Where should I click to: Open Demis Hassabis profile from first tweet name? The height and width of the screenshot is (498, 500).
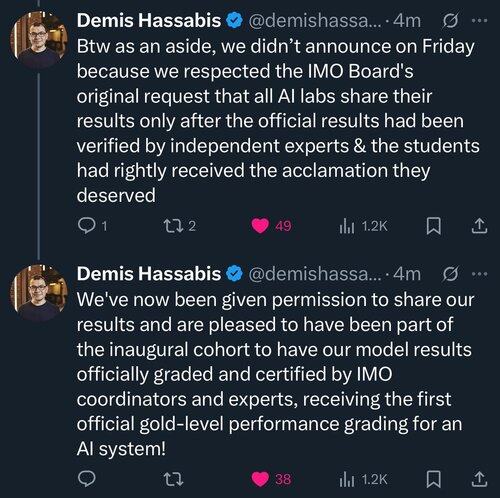point(149,21)
